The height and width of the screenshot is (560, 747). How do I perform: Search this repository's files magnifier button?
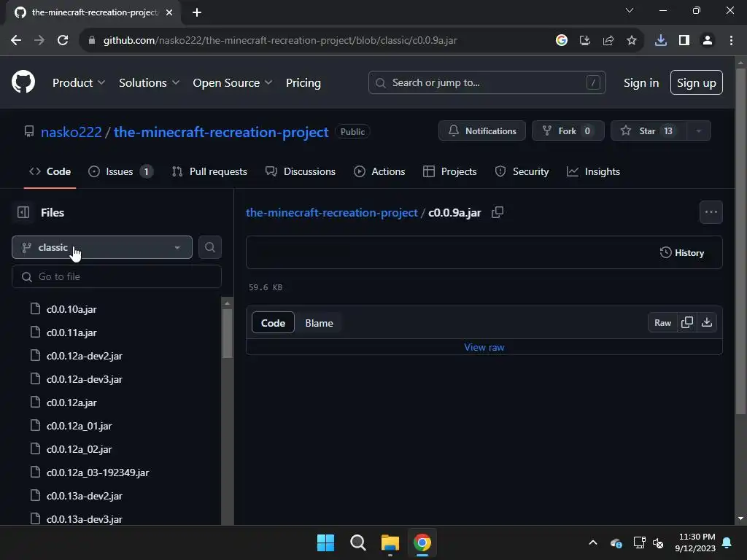209,248
